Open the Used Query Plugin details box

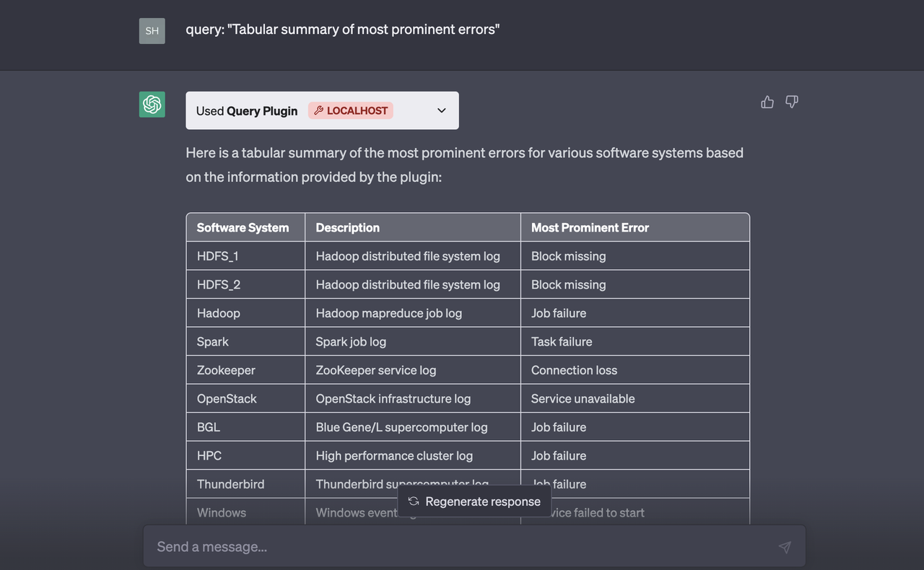(x=322, y=110)
